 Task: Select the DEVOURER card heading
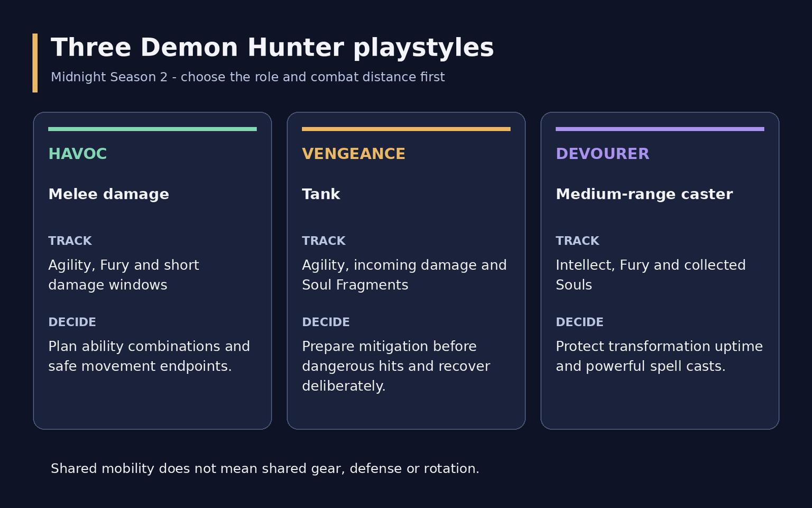602,154
